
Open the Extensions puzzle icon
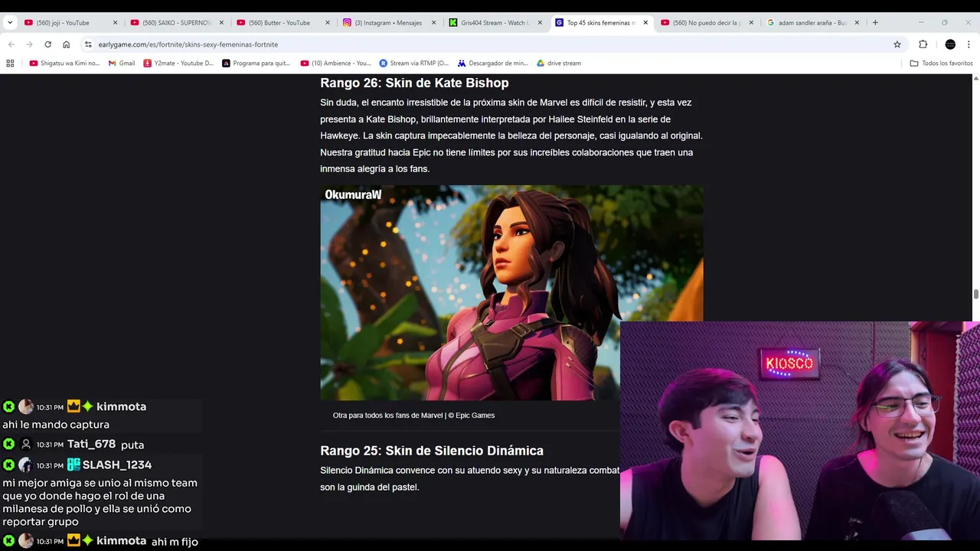coord(923,44)
